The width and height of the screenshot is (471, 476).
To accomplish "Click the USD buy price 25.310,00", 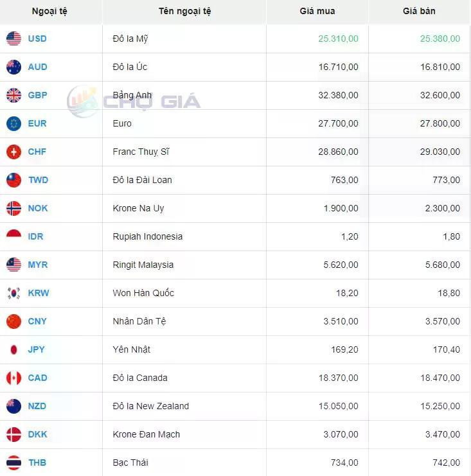I will pyautogui.click(x=338, y=39).
